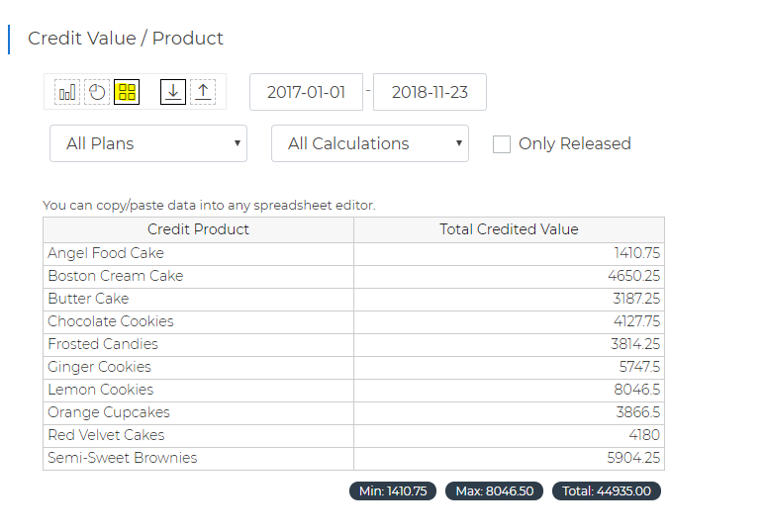
Task: Click the Credit Product column header
Action: point(198,229)
